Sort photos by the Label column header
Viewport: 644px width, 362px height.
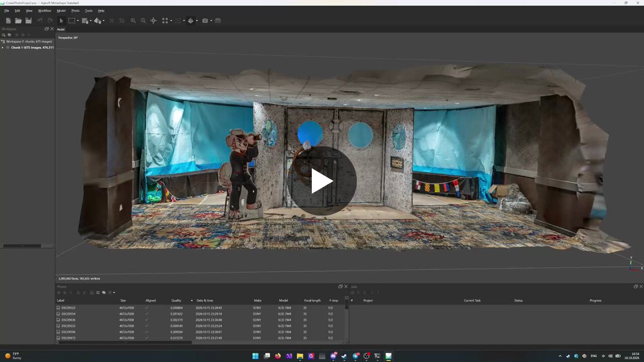(61, 300)
